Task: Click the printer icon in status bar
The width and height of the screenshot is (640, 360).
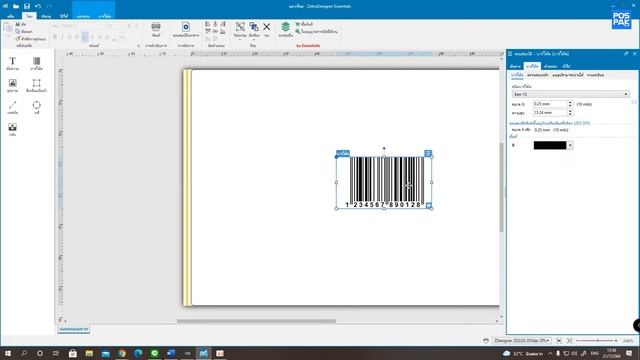Action: point(486,340)
